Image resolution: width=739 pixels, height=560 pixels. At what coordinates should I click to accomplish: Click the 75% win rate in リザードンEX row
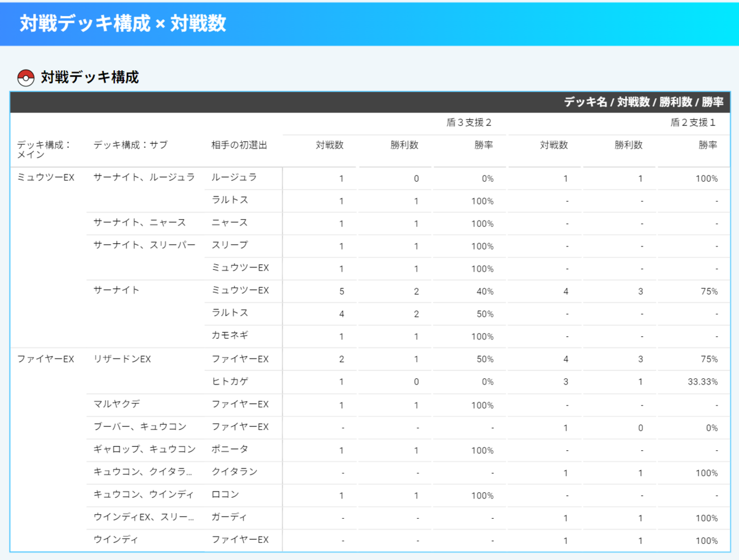[x=709, y=359]
